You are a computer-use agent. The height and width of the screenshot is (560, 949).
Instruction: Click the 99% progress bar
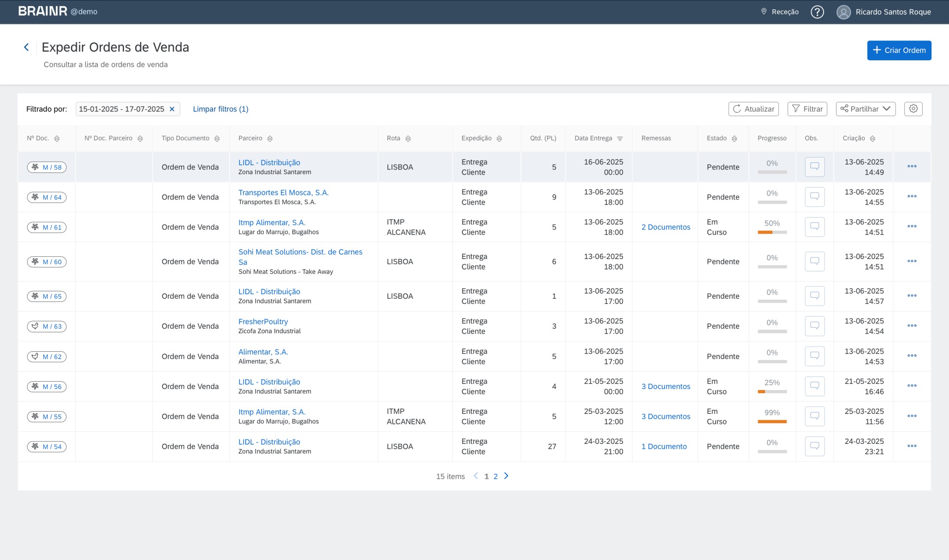[772, 422]
